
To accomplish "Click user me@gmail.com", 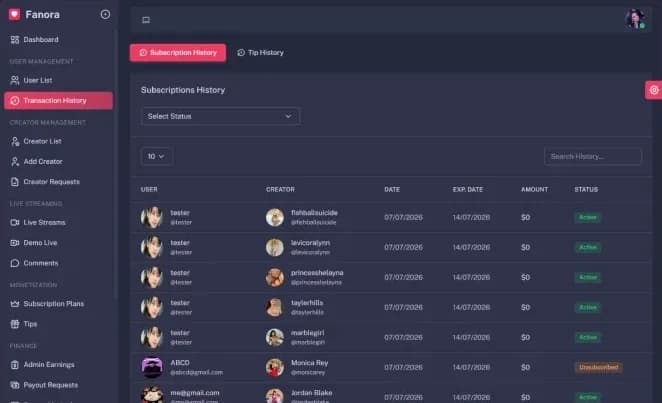I will (195, 393).
